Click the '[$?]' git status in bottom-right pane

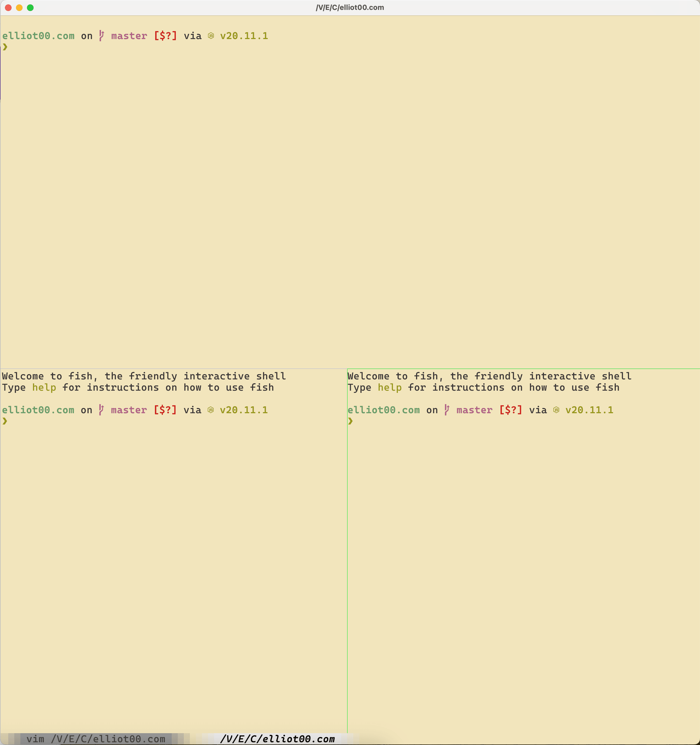point(510,410)
